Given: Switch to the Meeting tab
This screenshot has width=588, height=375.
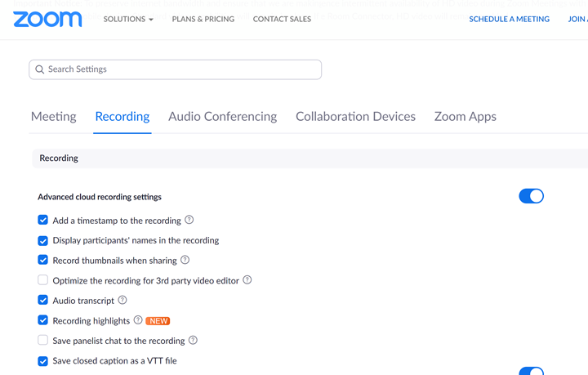Looking at the screenshot, I should (x=54, y=116).
